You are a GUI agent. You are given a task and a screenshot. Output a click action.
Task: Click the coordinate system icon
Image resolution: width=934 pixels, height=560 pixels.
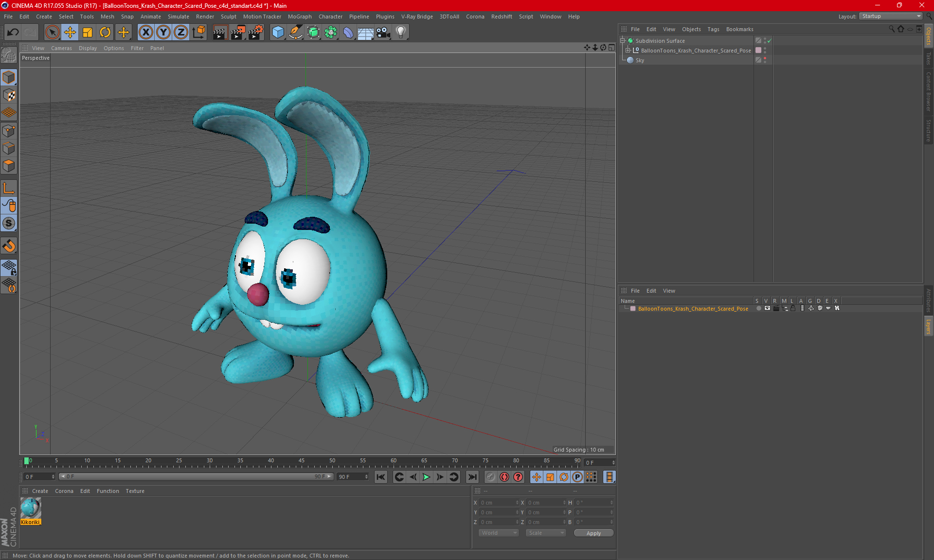tap(198, 33)
